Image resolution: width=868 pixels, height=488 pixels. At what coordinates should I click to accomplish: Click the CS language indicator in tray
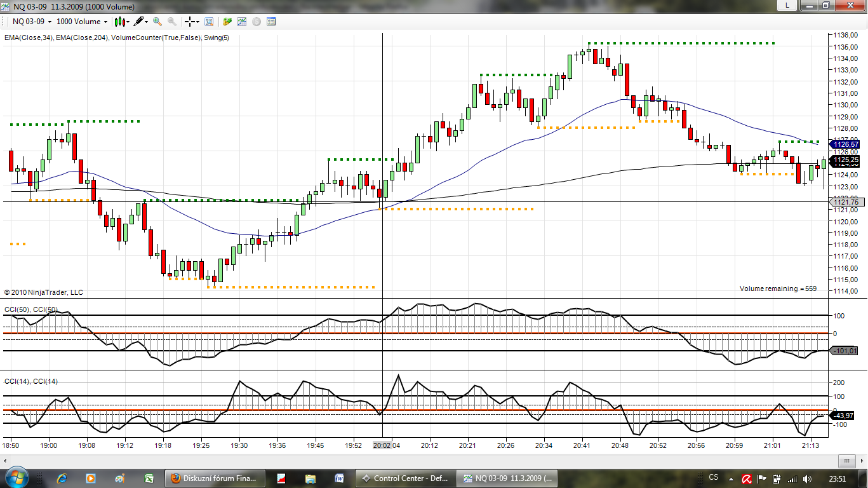pos(713,477)
